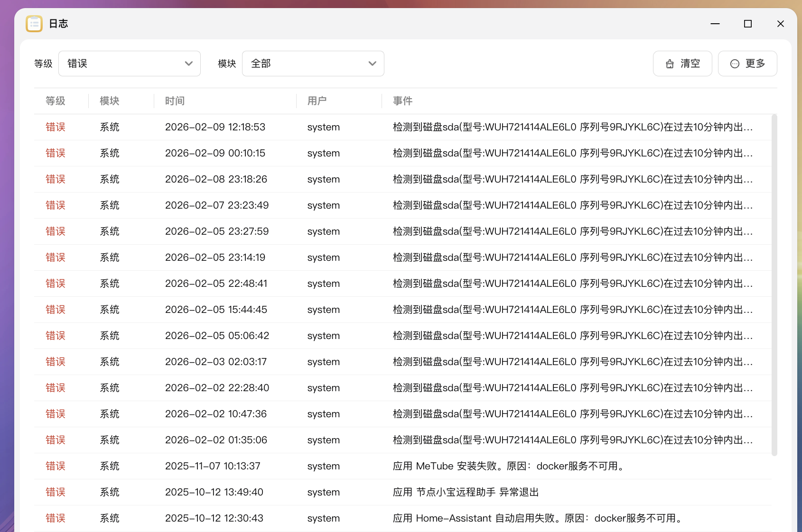The image size is (802, 532).
Task: Click the 错误 marker on the 节点小宝远程助手 exit row
Action: 55,492
